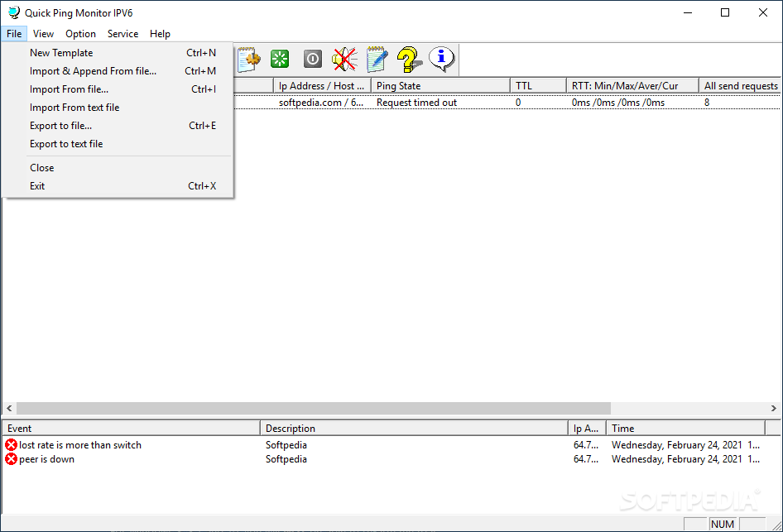This screenshot has width=783, height=532.
Task: Select Close in the File menu
Action: coord(118,168)
